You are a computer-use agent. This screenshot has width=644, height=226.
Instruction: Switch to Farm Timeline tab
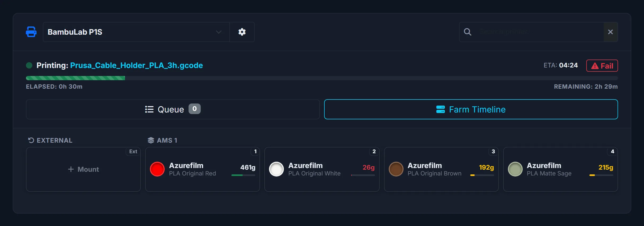(471, 109)
